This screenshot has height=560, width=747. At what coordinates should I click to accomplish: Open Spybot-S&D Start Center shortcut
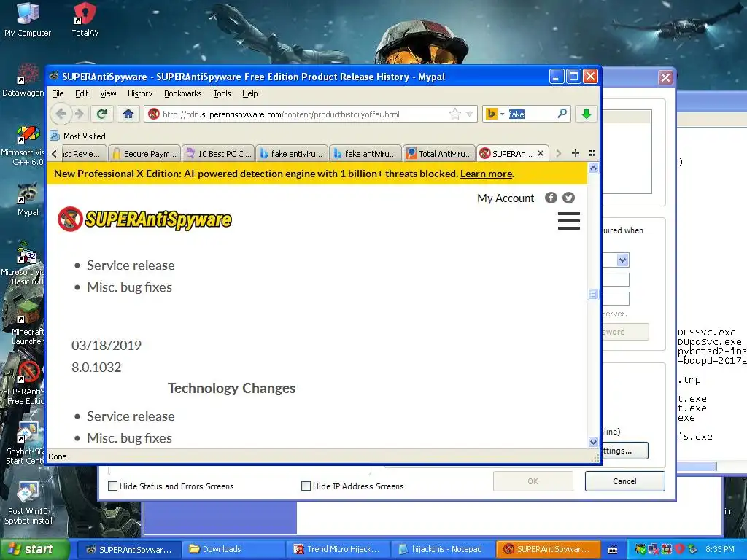coord(25,443)
